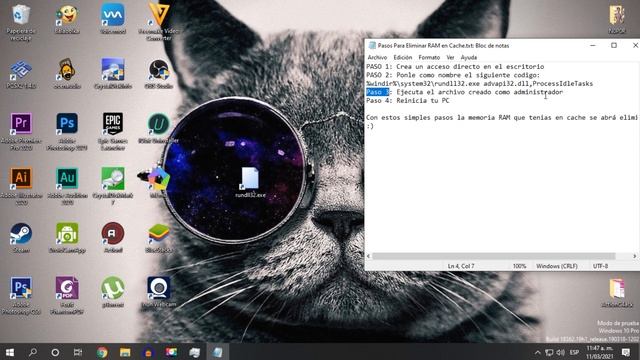Open the notification center icon
Viewport: 640px width, 360px height.
626,352
